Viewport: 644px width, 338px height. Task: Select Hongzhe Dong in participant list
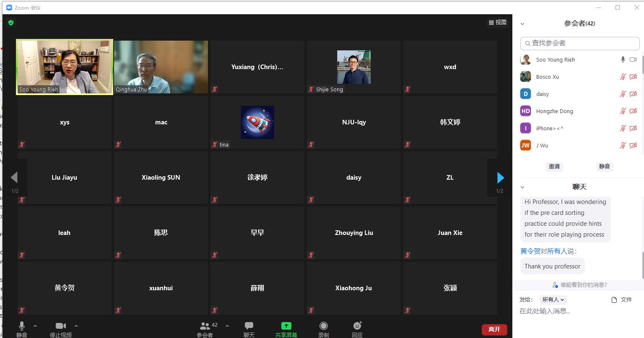[554, 111]
